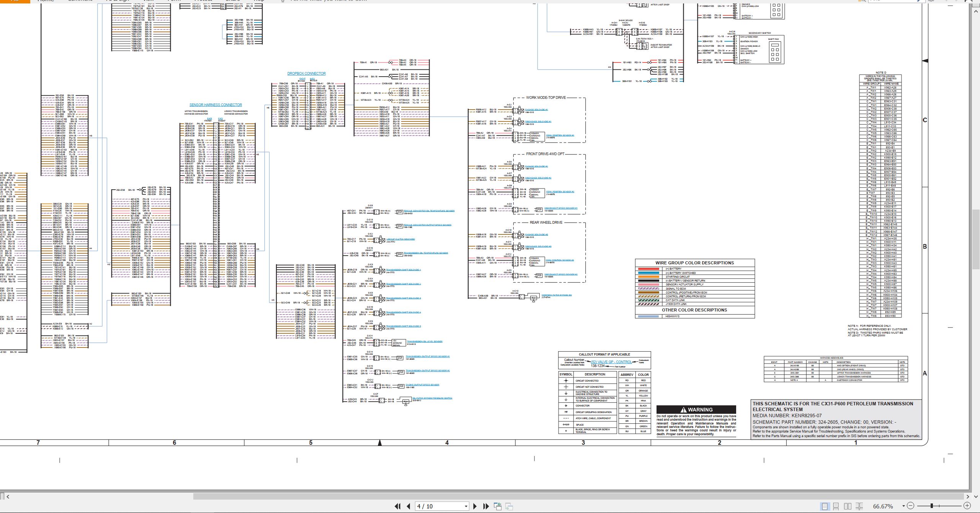Open the page number dropdown arrow
The height and width of the screenshot is (513, 980).
pyautogui.click(x=466, y=506)
